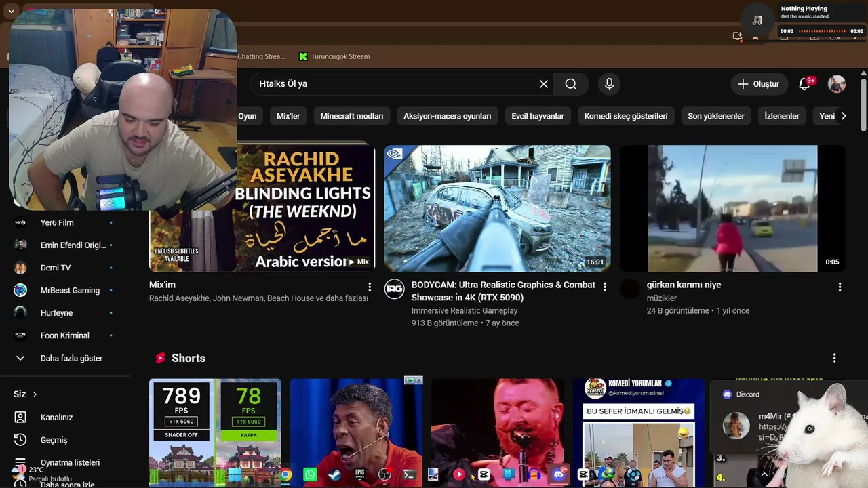The height and width of the screenshot is (488, 868).
Task: Show hidden system tray icons chevron
Action: tap(764, 474)
